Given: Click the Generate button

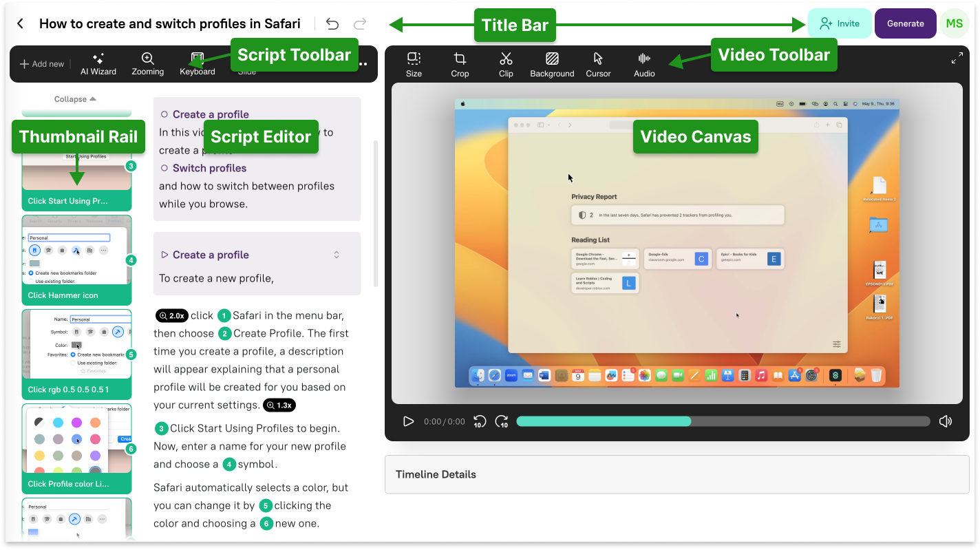Looking at the screenshot, I should [x=905, y=23].
